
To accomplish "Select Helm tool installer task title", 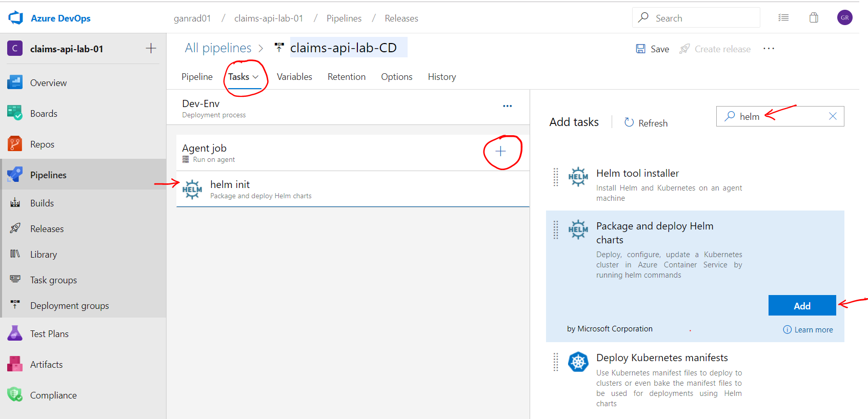I will point(637,173).
